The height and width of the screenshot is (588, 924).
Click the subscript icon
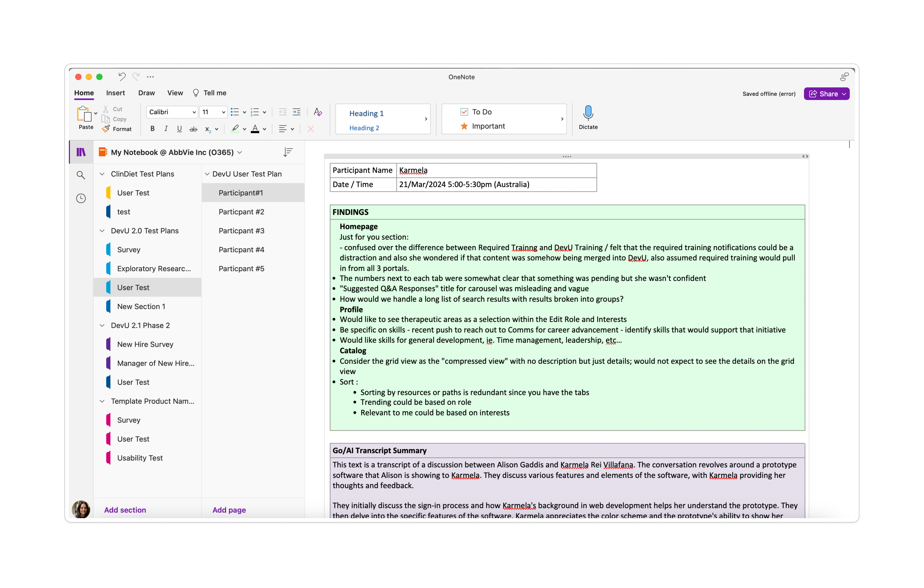coord(208,129)
